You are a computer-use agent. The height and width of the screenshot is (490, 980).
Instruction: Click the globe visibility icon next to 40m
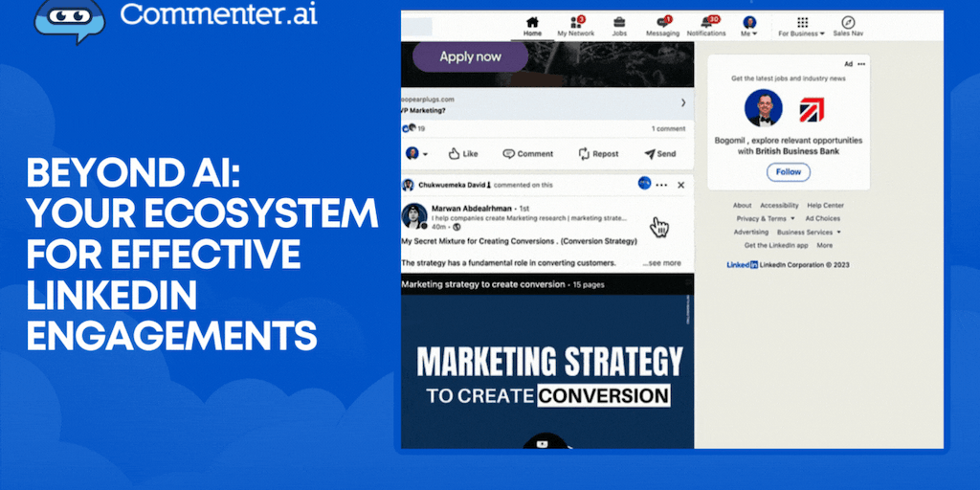point(457,227)
